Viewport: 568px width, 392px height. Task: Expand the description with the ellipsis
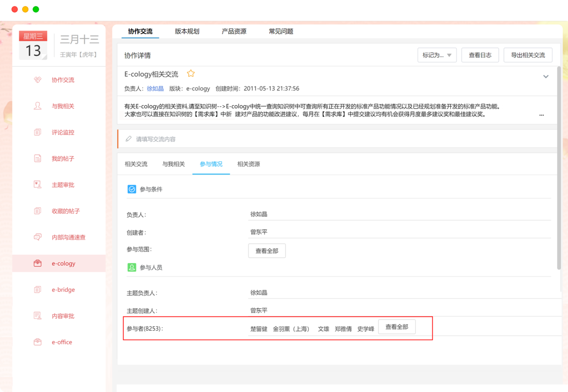click(541, 115)
